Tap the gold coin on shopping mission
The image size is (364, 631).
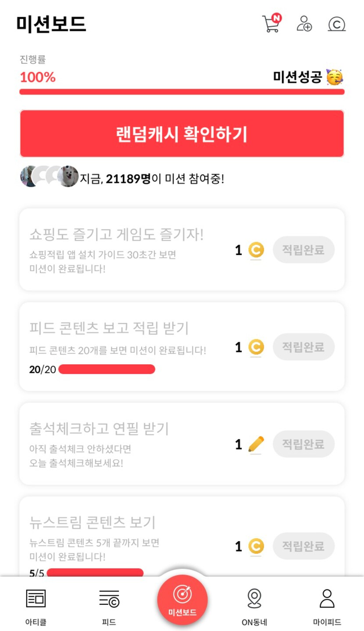[256, 250]
